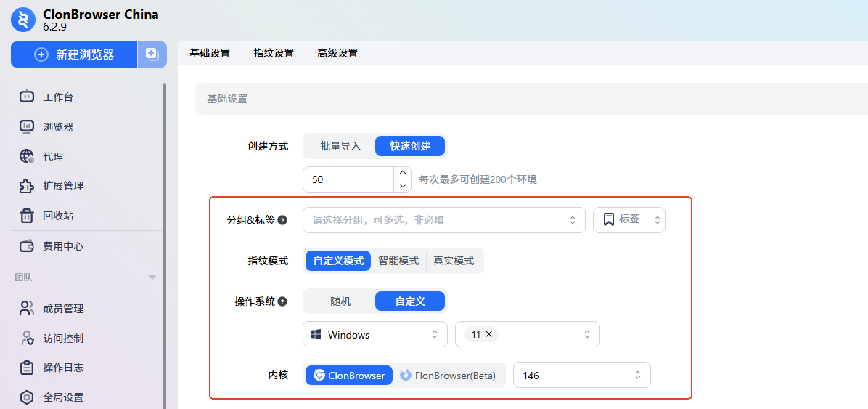Click the ClonBrowser logo icon
This screenshot has height=409, width=868.
pyautogui.click(x=23, y=20)
